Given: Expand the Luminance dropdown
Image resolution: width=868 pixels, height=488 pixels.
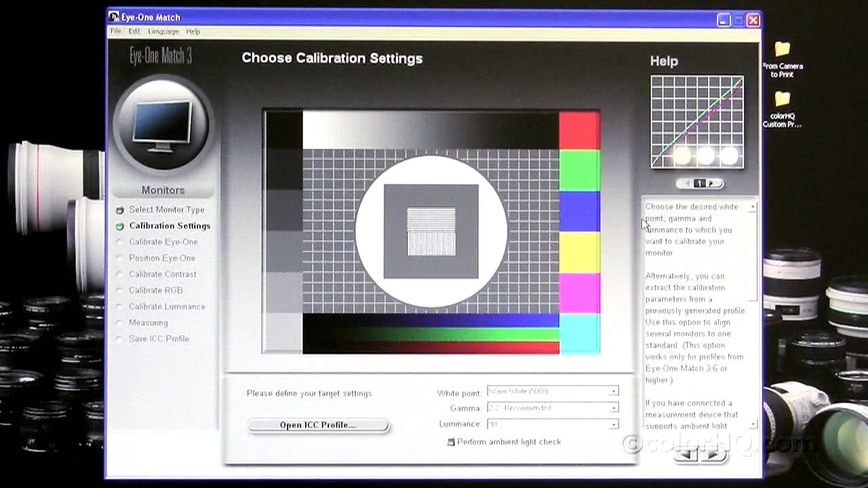Looking at the screenshot, I should [x=613, y=424].
